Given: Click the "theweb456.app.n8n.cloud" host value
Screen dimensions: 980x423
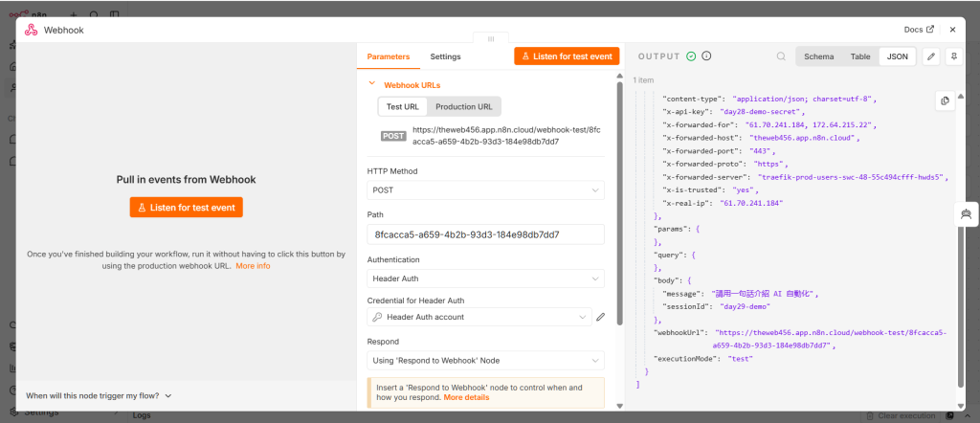Looking at the screenshot, I should [x=804, y=138].
